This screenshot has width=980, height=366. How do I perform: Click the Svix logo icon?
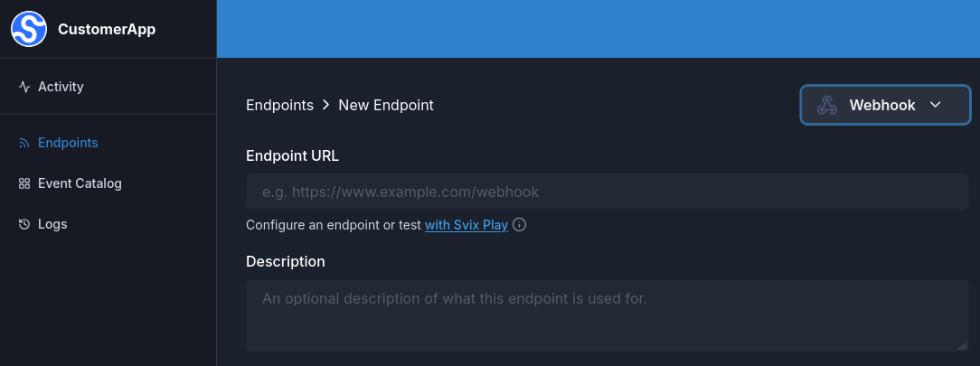click(x=29, y=29)
